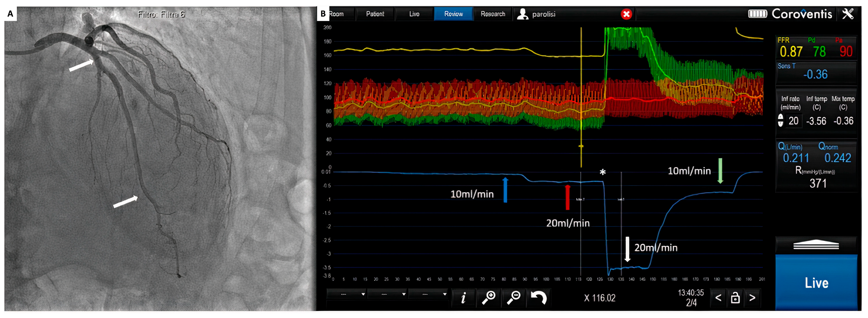
Task: Click the Sens T reading -0.36
Action: point(815,74)
